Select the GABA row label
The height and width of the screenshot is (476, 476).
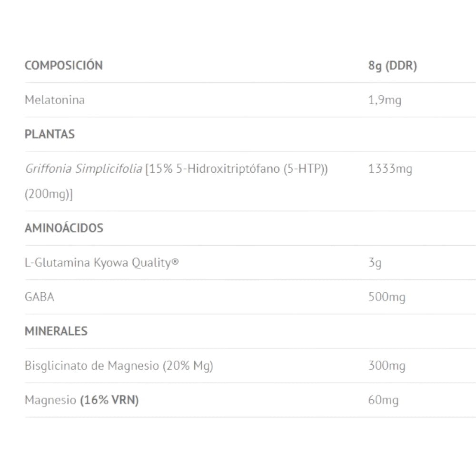tap(40, 297)
